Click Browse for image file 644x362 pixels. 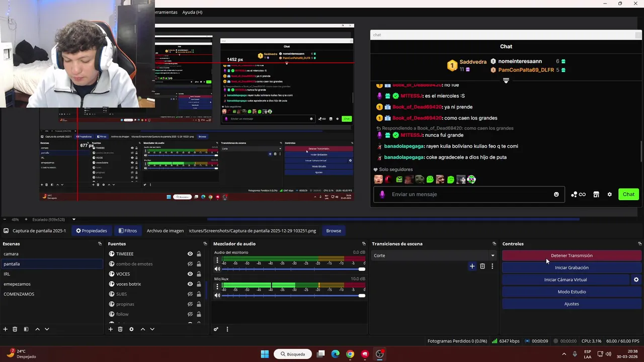click(x=334, y=231)
